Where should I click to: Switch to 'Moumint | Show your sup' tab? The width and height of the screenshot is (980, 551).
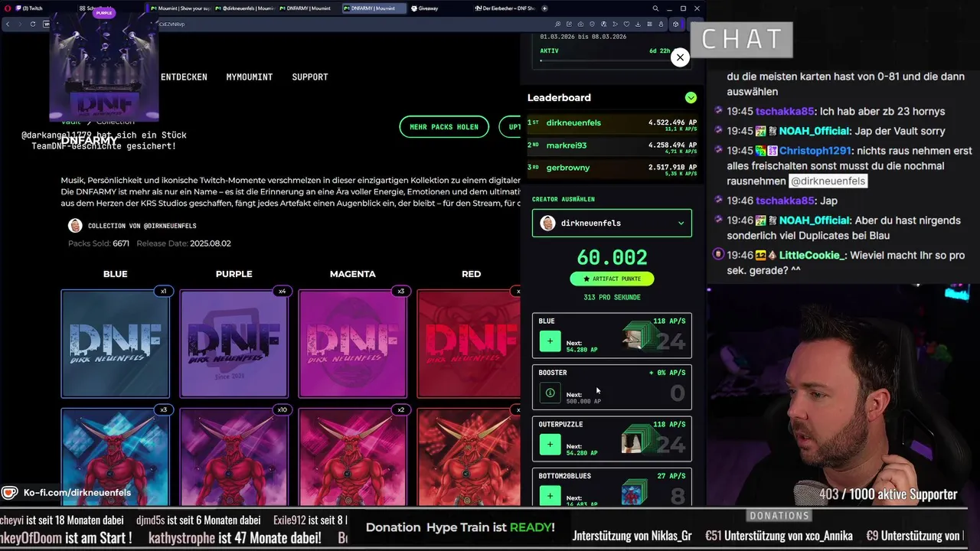click(x=181, y=8)
